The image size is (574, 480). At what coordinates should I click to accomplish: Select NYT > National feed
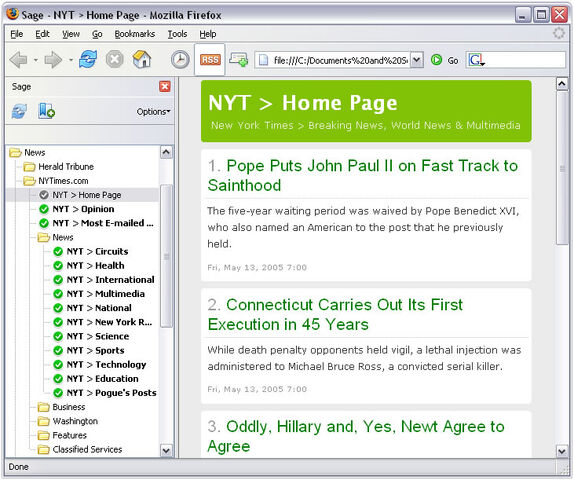coord(99,308)
